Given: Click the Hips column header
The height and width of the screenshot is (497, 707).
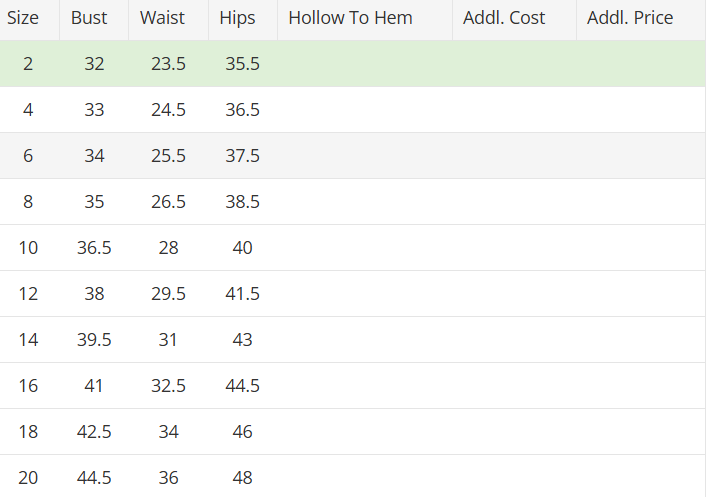Looking at the screenshot, I should coord(237,18).
